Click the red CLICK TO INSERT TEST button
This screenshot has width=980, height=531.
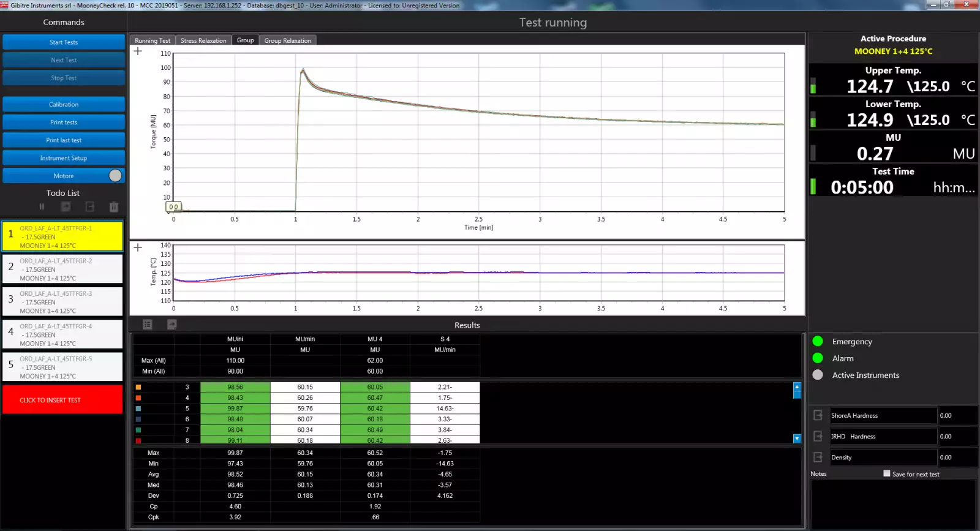pyautogui.click(x=62, y=400)
